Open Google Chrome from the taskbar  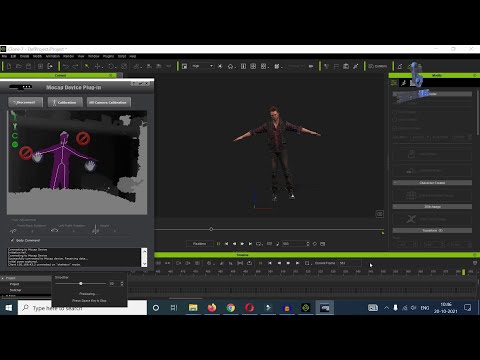coord(231,308)
